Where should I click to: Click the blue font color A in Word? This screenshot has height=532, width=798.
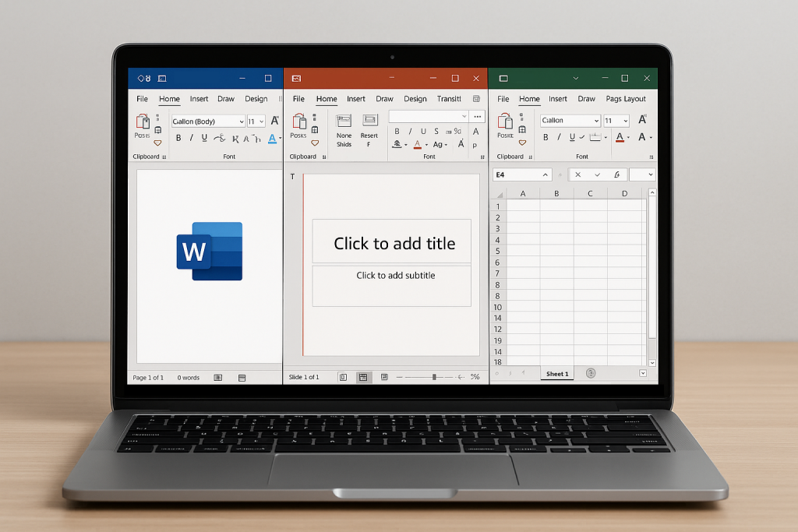(x=272, y=138)
